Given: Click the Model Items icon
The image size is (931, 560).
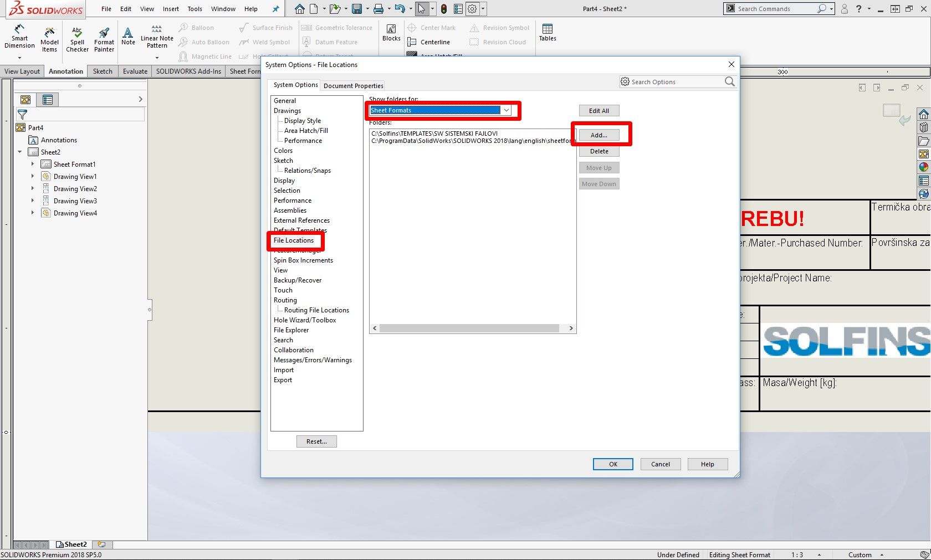Looking at the screenshot, I should [49, 39].
